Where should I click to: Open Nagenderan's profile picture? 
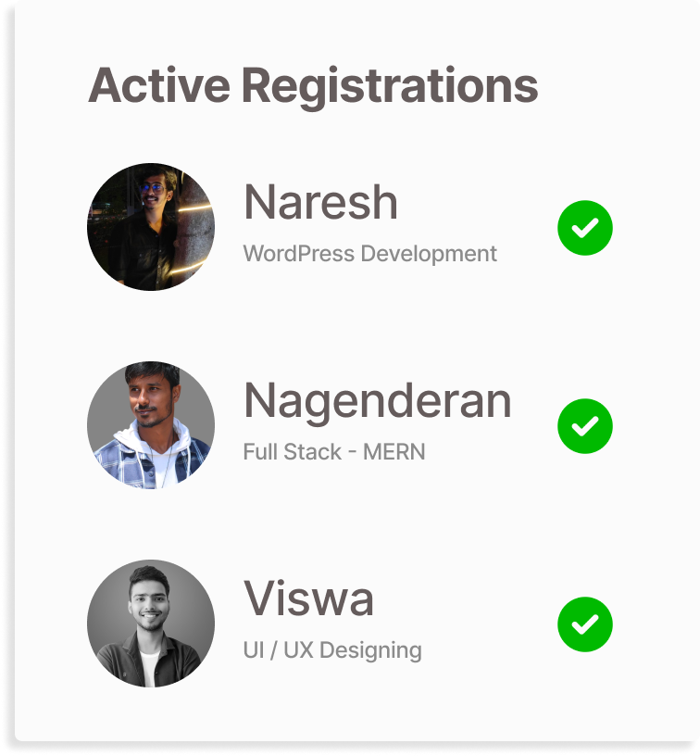[x=151, y=424]
